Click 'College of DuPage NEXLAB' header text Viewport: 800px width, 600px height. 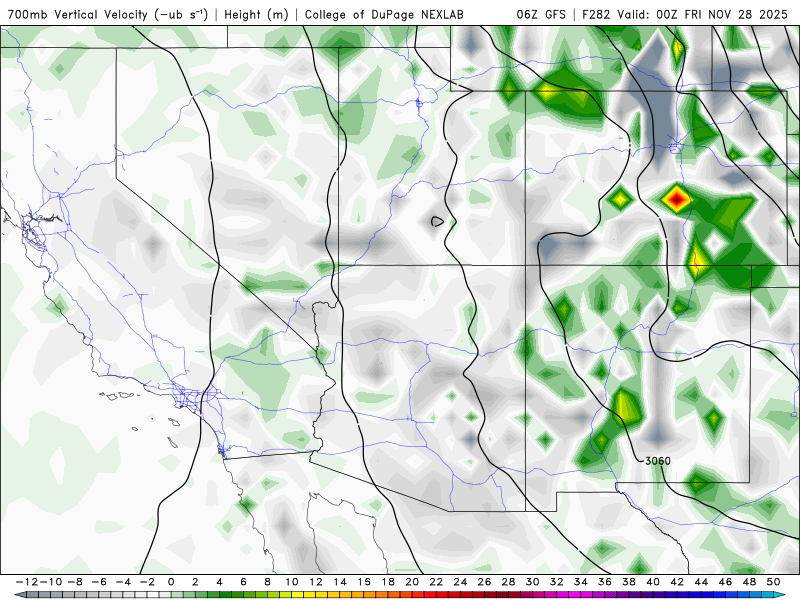(x=384, y=14)
